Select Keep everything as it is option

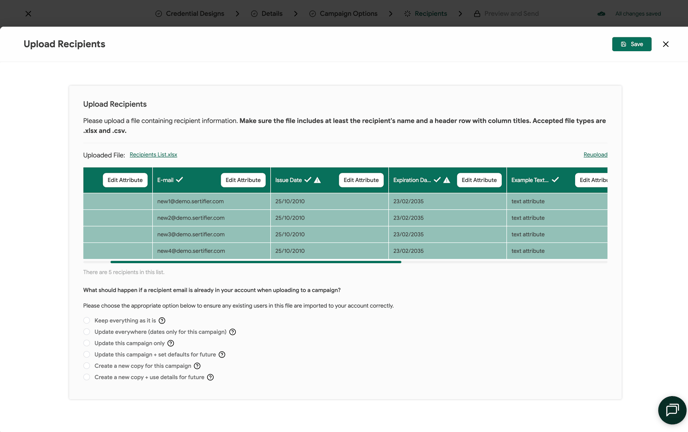[x=87, y=321]
